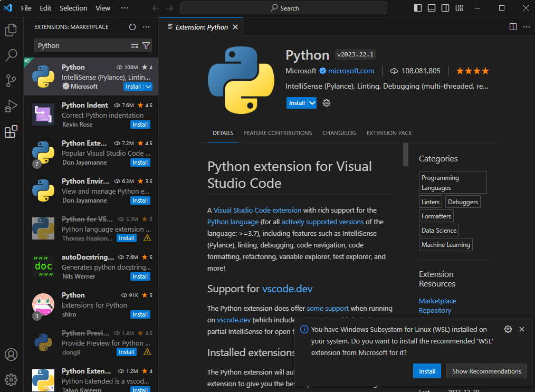Open the Marketplace resource link
The height and width of the screenshot is (392, 535).
(x=437, y=301)
